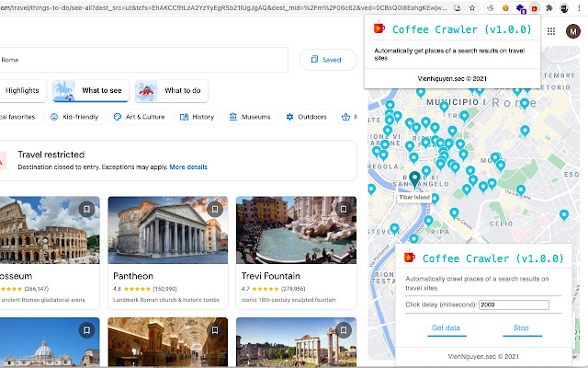Filter by Kid-friendly chip

[74, 117]
